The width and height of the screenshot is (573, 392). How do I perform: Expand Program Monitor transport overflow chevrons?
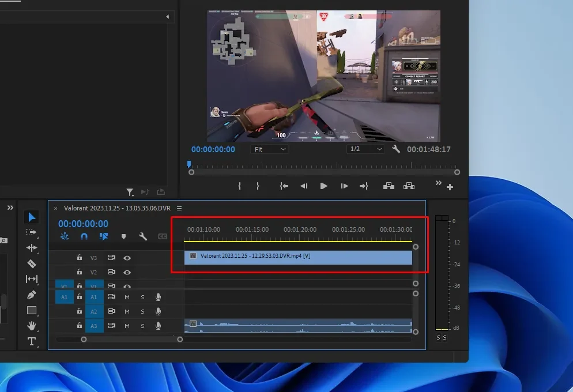(x=439, y=183)
